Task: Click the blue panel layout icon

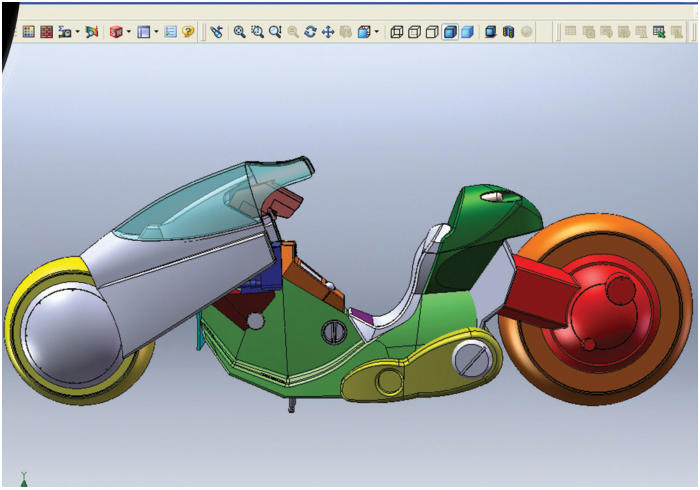Action: [144, 32]
